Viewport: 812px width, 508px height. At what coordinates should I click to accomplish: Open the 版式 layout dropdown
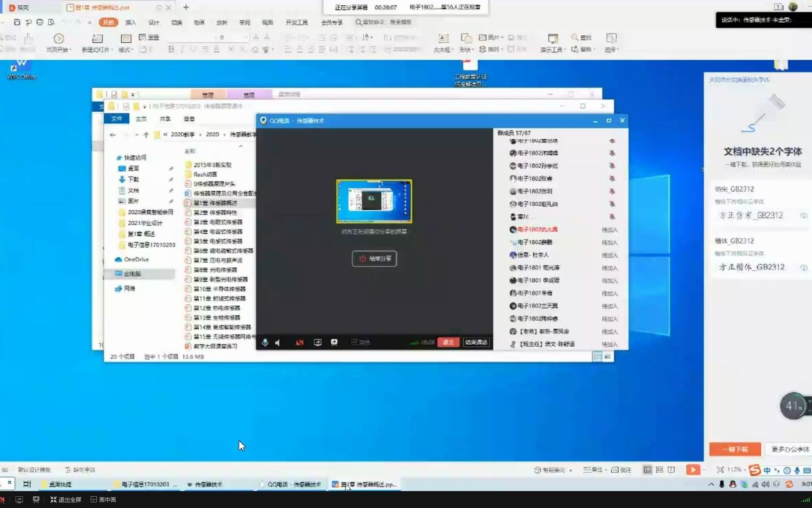[x=126, y=49]
